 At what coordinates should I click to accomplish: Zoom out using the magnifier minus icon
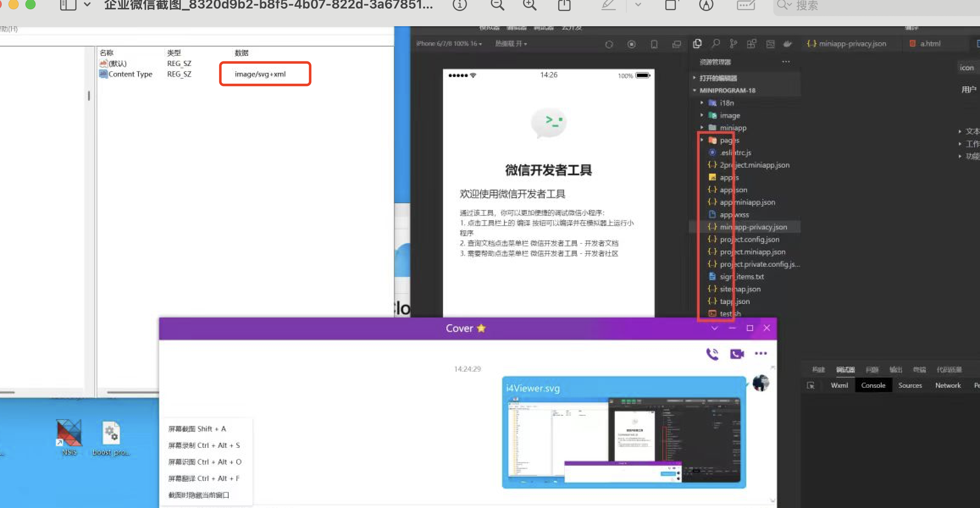point(497,5)
